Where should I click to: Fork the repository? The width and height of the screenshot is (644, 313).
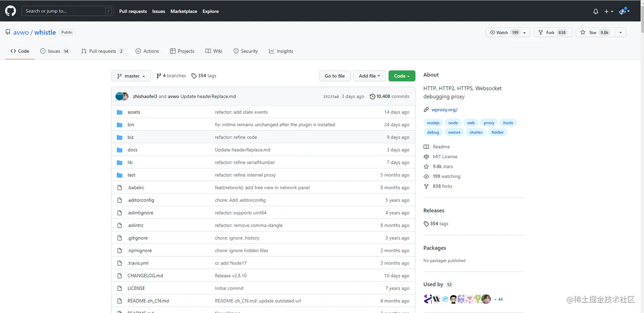pyautogui.click(x=553, y=32)
